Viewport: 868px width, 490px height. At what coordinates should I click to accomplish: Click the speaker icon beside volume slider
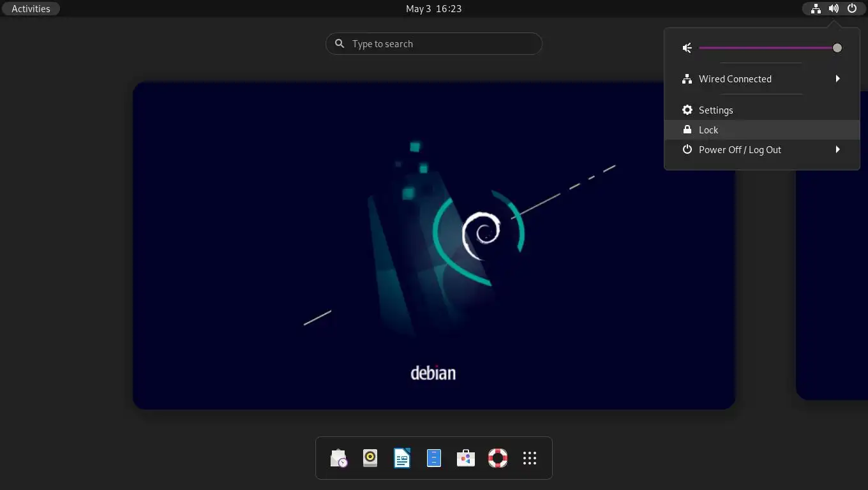coord(687,48)
